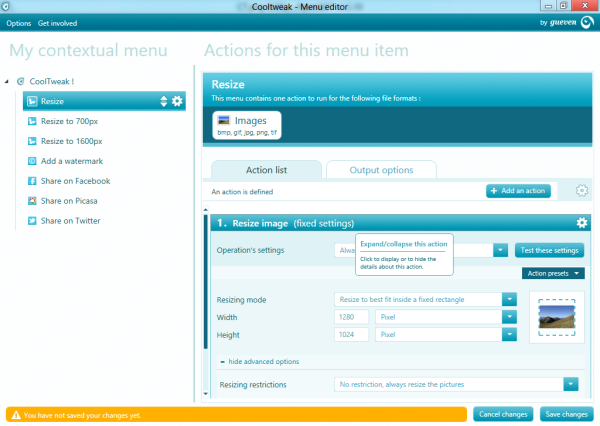Click the warning icon in unsaved changes bar
Viewport: 600px width, 426px height.
[16, 415]
